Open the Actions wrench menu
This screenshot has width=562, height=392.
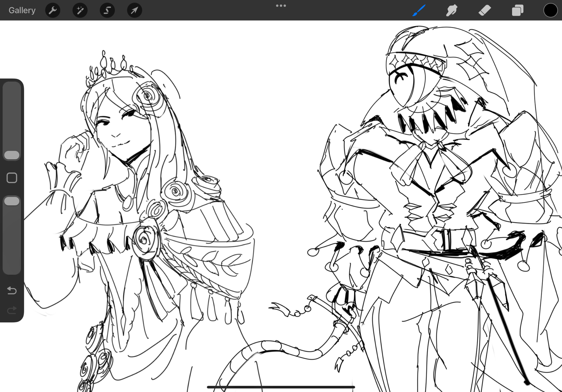pos(53,10)
